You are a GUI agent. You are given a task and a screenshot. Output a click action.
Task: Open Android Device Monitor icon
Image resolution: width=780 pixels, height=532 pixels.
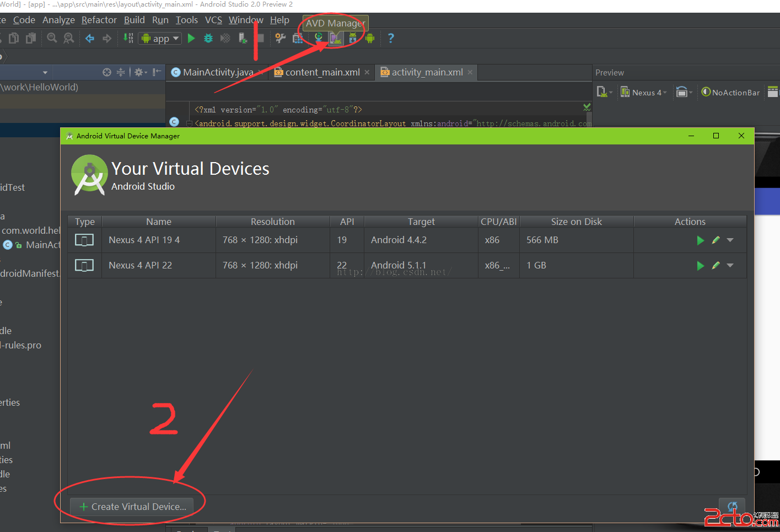(370, 38)
